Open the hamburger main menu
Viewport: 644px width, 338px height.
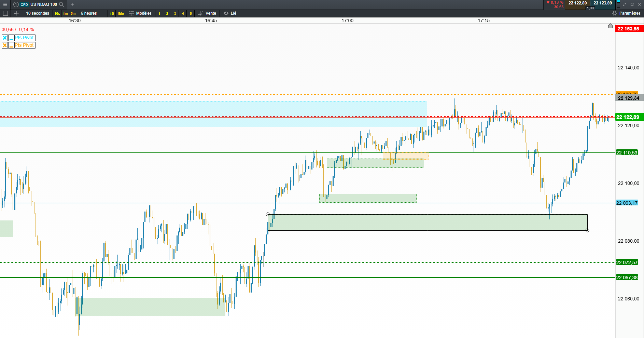5,4
